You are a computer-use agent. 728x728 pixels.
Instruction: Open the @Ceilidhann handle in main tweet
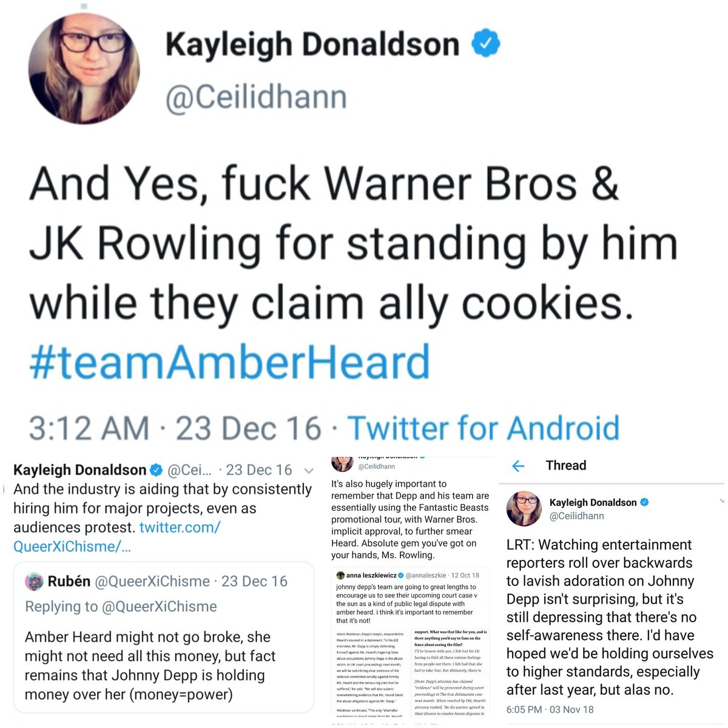tap(256, 98)
